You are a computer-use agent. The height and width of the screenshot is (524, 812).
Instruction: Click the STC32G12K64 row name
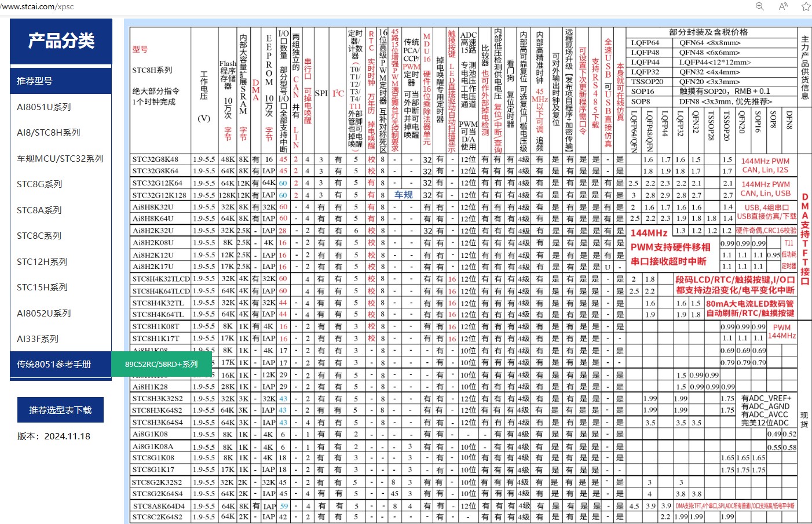tap(158, 183)
